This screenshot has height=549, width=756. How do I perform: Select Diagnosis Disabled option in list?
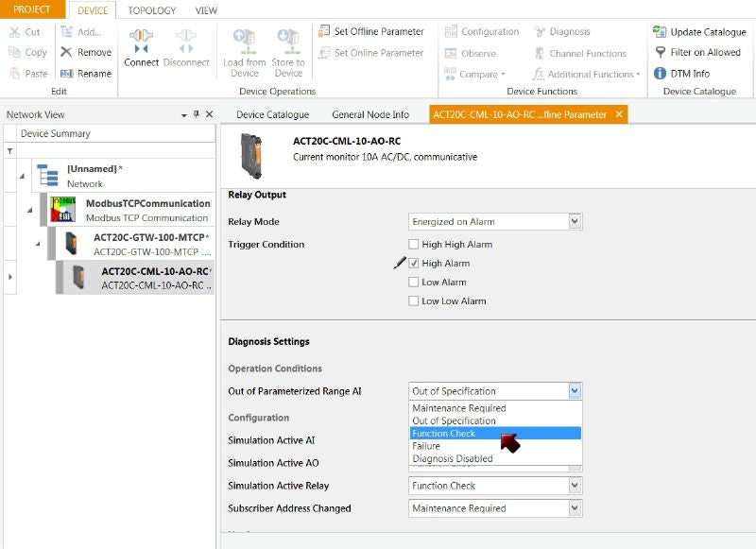[x=452, y=459]
